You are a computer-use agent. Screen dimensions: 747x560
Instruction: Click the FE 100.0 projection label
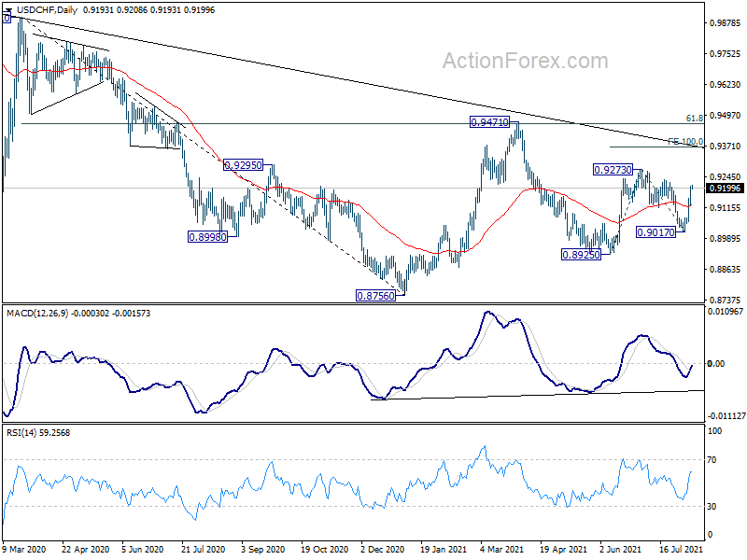pyautogui.click(x=685, y=142)
